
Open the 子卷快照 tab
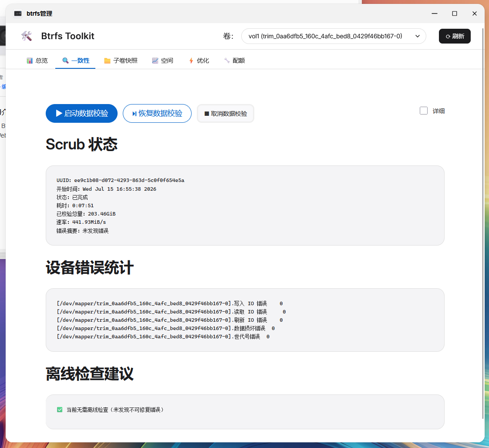[x=120, y=61]
